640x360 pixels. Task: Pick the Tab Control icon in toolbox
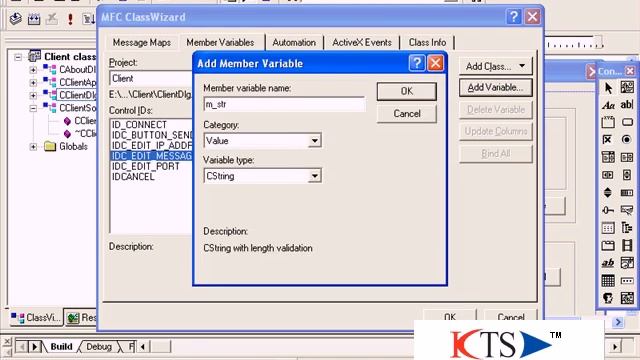[x=608, y=245]
